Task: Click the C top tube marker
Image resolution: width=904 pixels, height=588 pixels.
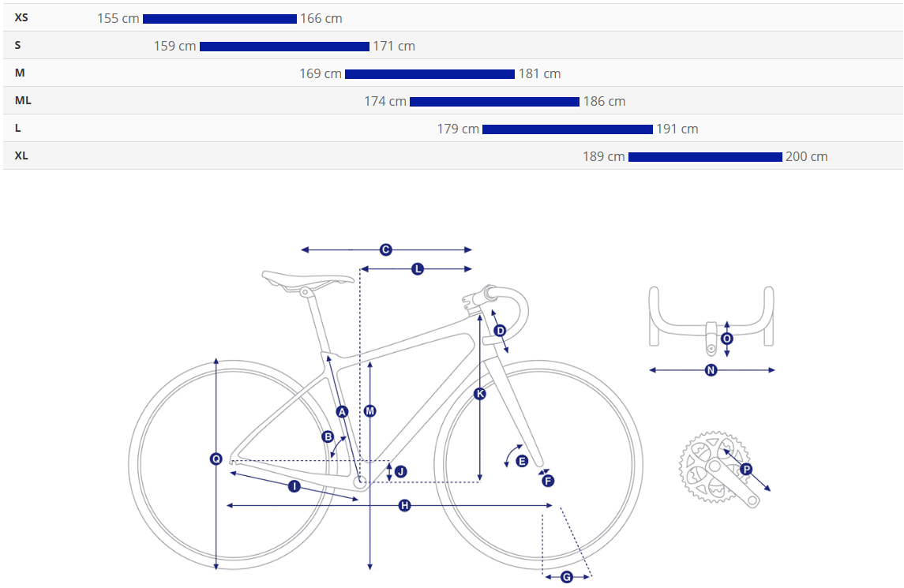Action: [x=386, y=249]
